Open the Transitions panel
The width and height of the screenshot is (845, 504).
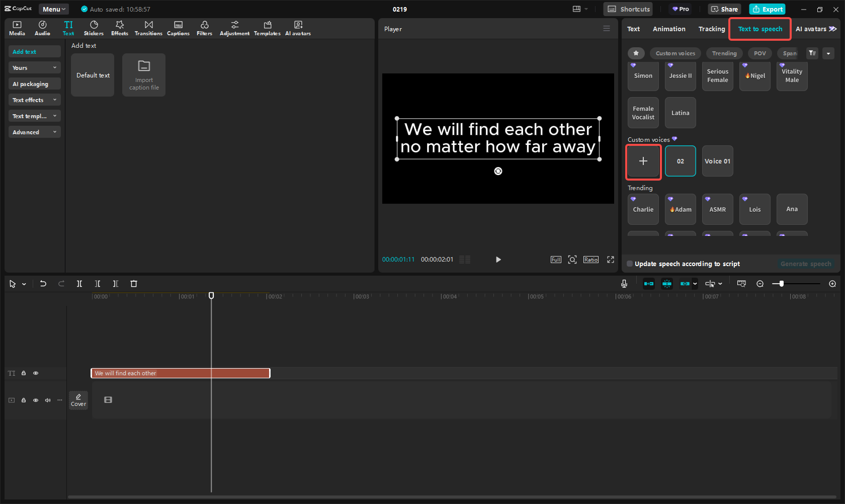coord(148,28)
